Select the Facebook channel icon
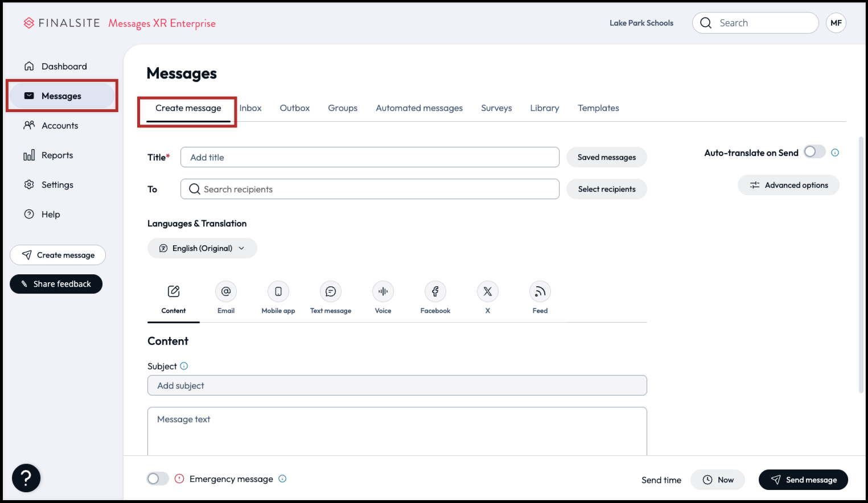The width and height of the screenshot is (868, 503). (435, 291)
